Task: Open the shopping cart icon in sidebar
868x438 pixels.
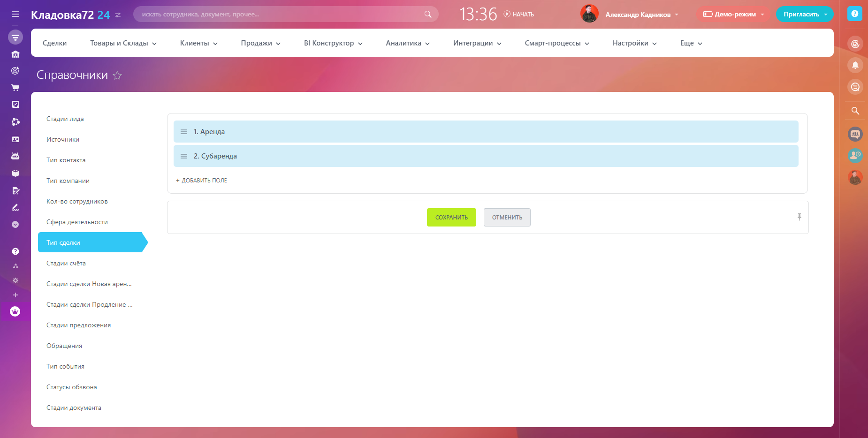Action: (15, 88)
